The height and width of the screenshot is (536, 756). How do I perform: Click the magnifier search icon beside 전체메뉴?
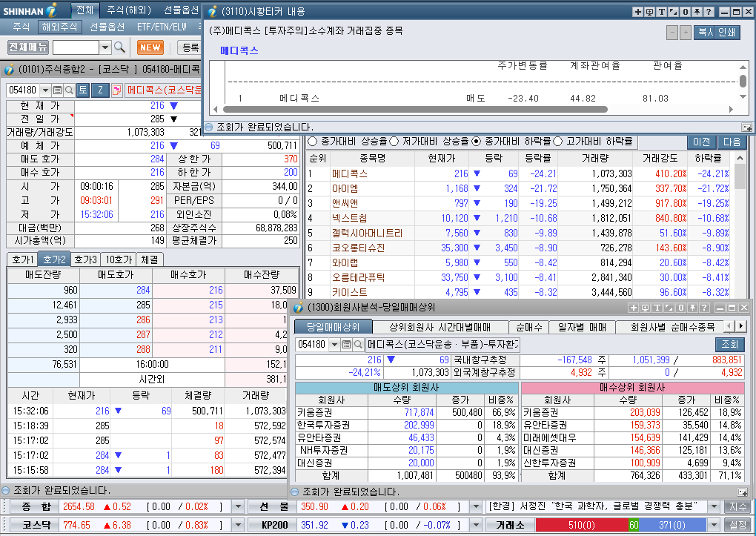119,47
